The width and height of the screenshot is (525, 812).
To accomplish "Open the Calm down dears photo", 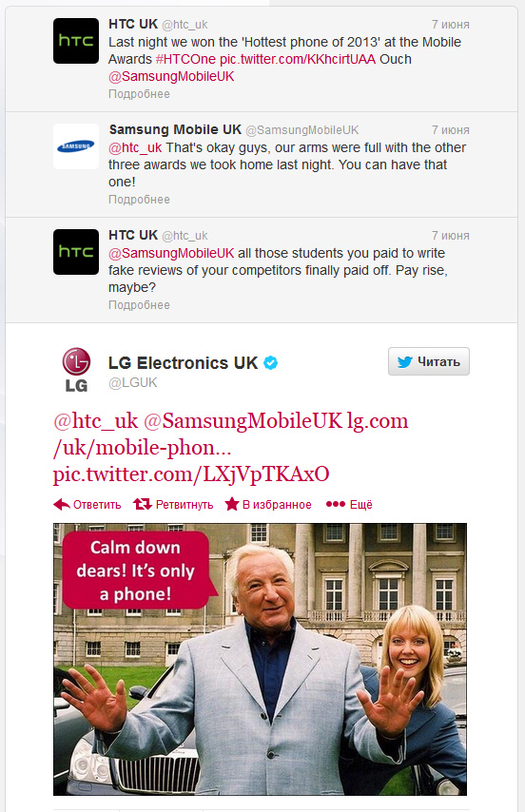I will (x=260, y=659).
